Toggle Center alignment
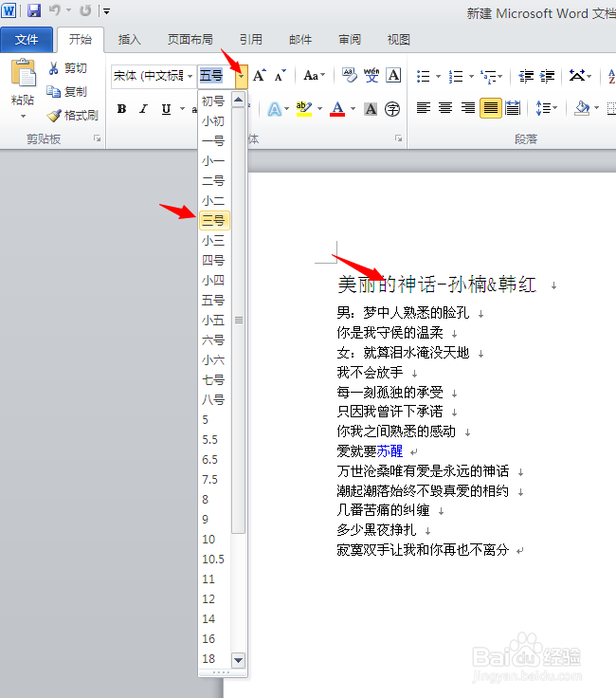This screenshot has height=698, width=616. (x=445, y=108)
